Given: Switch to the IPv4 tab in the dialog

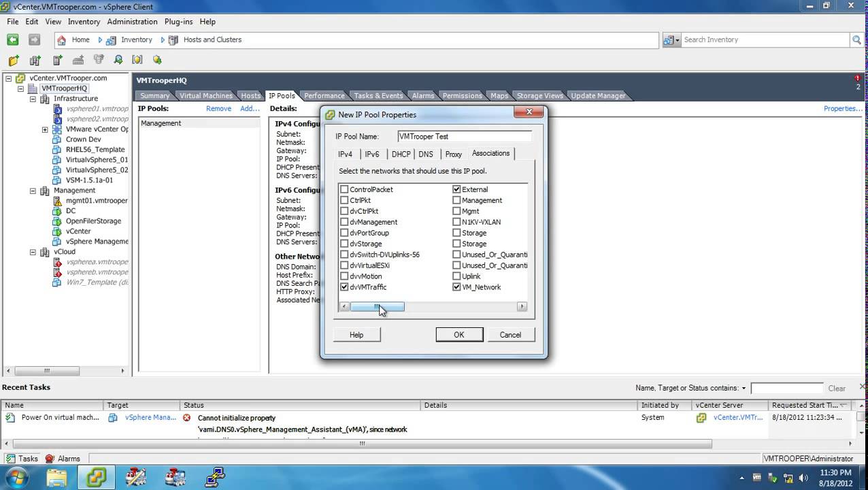Looking at the screenshot, I should click(346, 154).
